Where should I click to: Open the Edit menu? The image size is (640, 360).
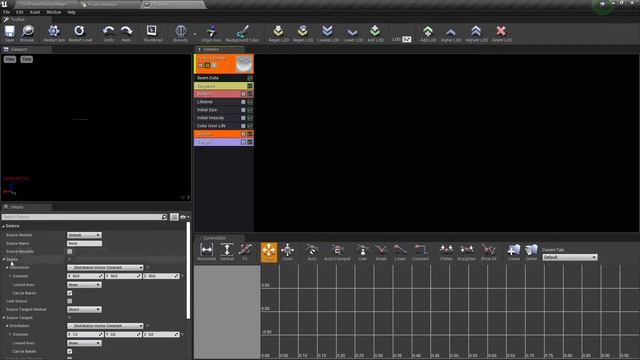point(20,12)
